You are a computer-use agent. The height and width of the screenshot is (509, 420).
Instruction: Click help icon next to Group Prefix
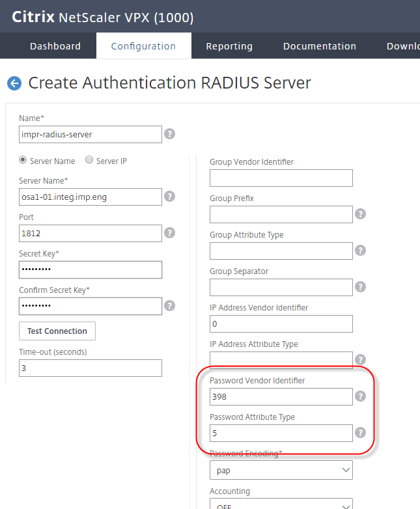[360, 214]
